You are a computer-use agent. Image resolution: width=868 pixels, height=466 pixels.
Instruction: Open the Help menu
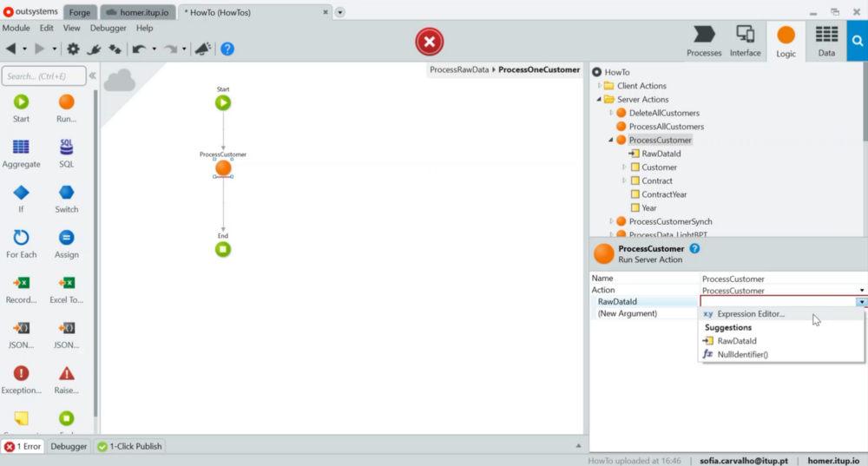(x=144, y=28)
